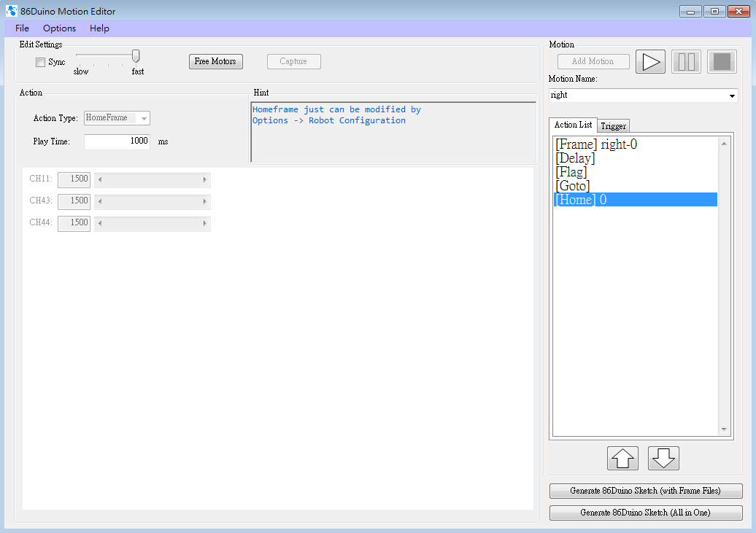This screenshot has width=756, height=533.
Task: Click the action list scrollbar down arrow
Action: click(x=724, y=429)
